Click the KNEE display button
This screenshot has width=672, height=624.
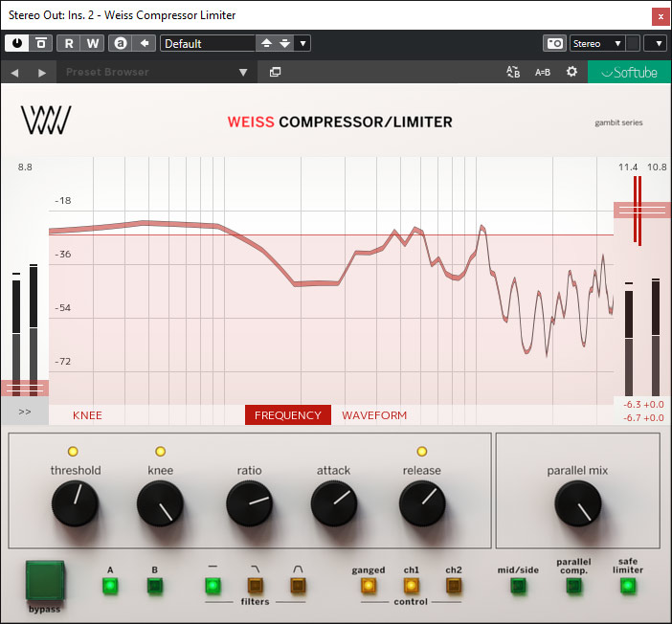tap(87, 415)
